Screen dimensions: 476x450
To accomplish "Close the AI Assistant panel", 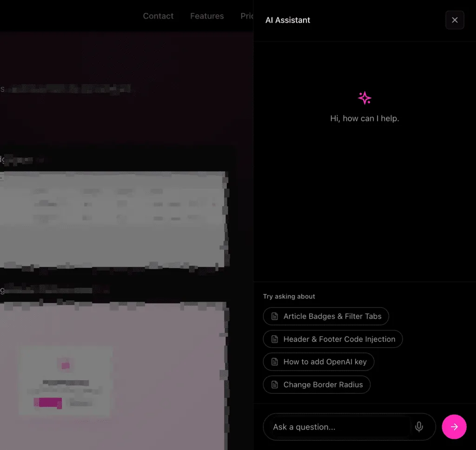I will tap(455, 20).
